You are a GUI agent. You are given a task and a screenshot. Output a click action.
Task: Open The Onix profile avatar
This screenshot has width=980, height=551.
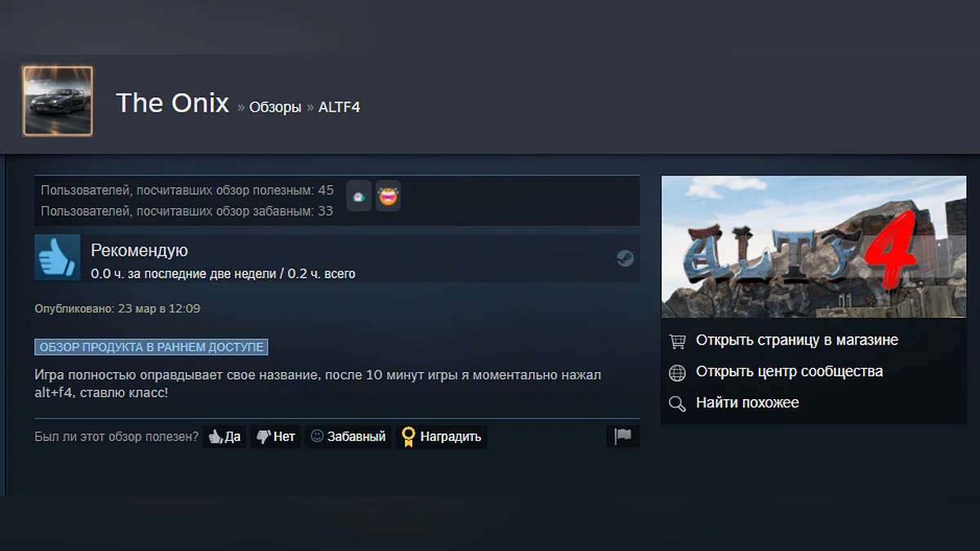point(58,101)
